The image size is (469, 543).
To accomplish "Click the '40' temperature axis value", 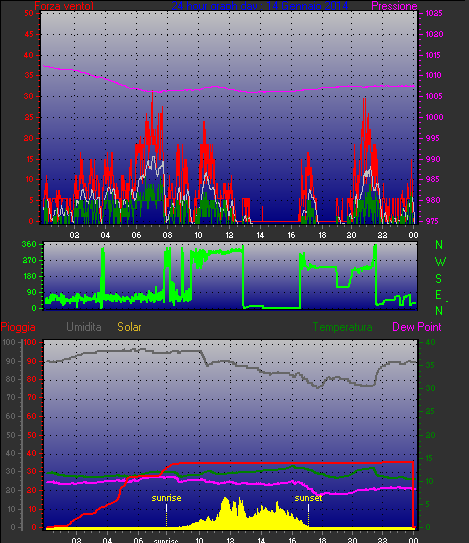I will [430, 342].
